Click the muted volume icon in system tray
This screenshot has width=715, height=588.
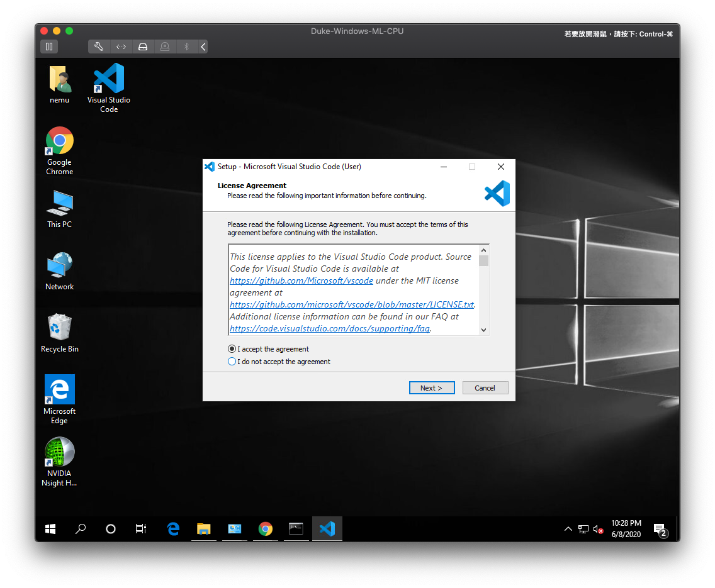pyautogui.click(x=597, y=529)
